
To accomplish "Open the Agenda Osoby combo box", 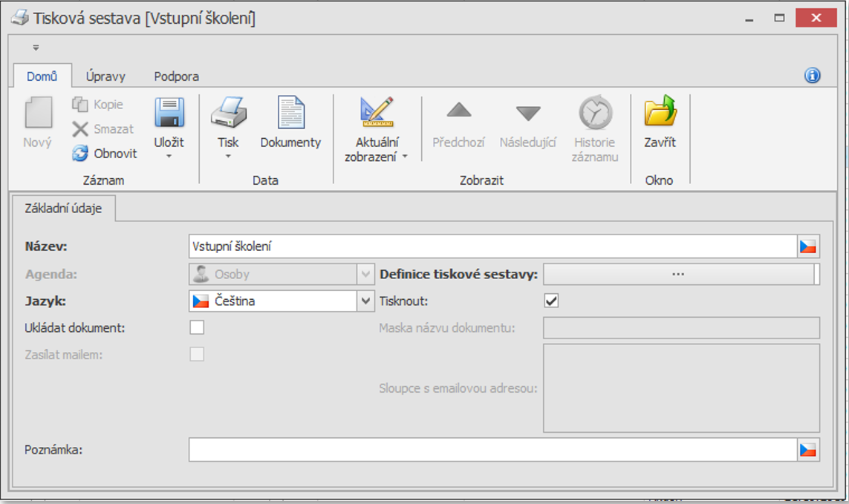I will pyautogui.click(x=282, y=274).
